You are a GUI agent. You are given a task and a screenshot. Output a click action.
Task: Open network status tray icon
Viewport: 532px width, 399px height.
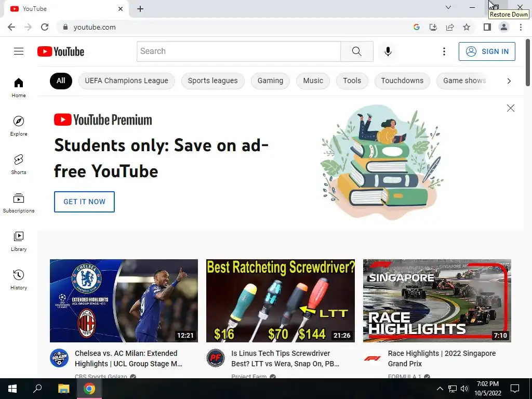point(453,389)
